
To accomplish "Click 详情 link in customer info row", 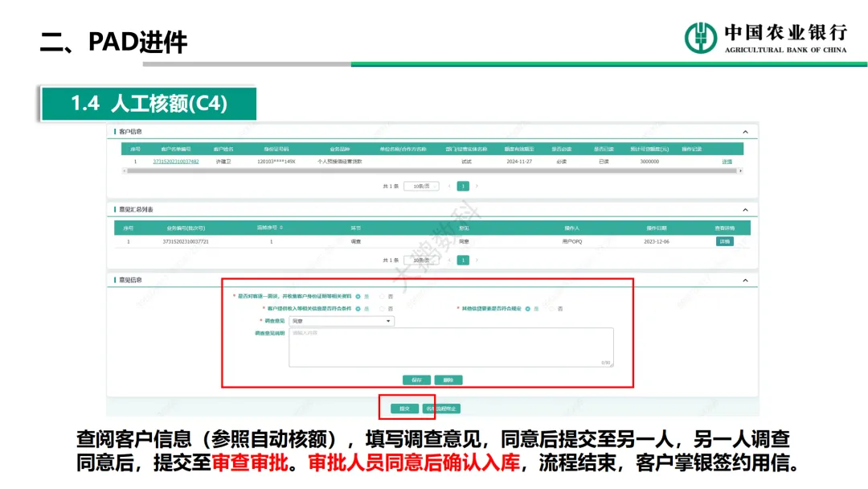I will 727,162.
